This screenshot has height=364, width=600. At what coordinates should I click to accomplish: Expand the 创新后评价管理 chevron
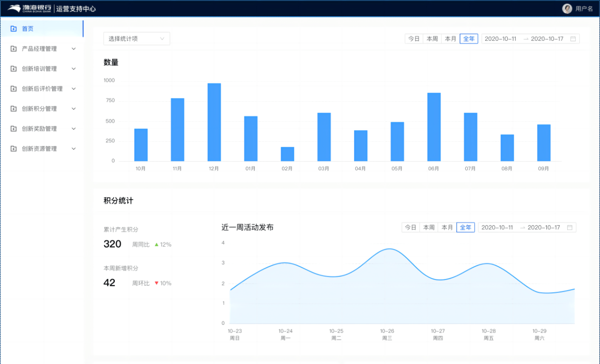coord(74,89)
